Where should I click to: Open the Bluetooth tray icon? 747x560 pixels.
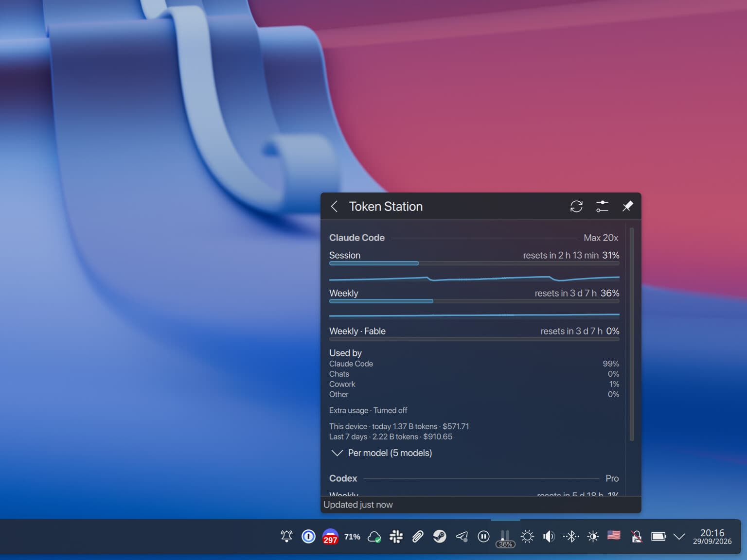pyautogui.click(x=571, y=536)
